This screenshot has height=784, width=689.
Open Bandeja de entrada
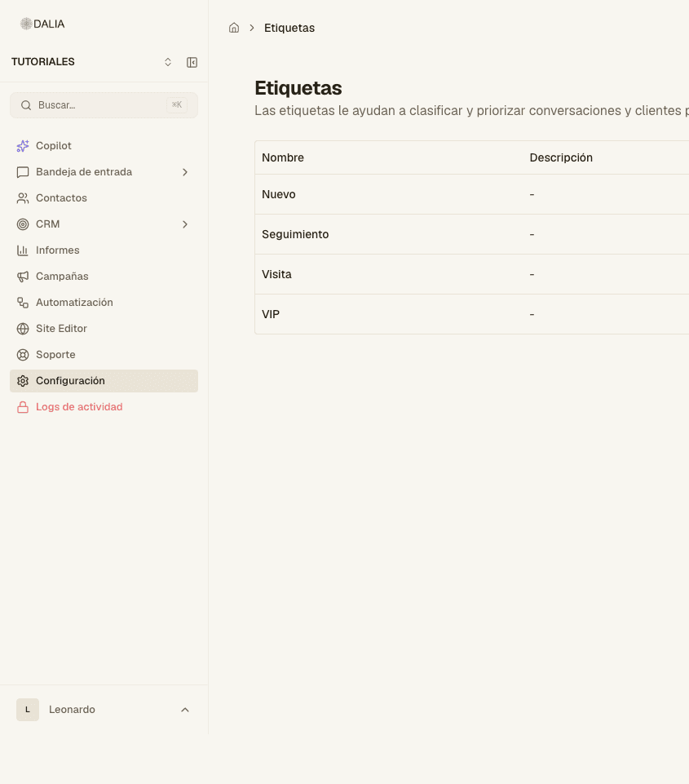pos(104,172)
